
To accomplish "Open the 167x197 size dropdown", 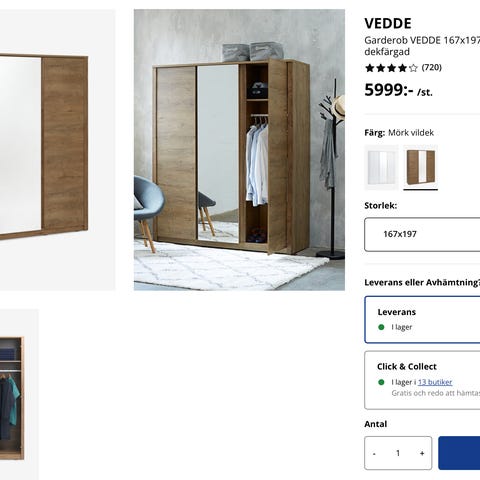I will click(422, 234).
